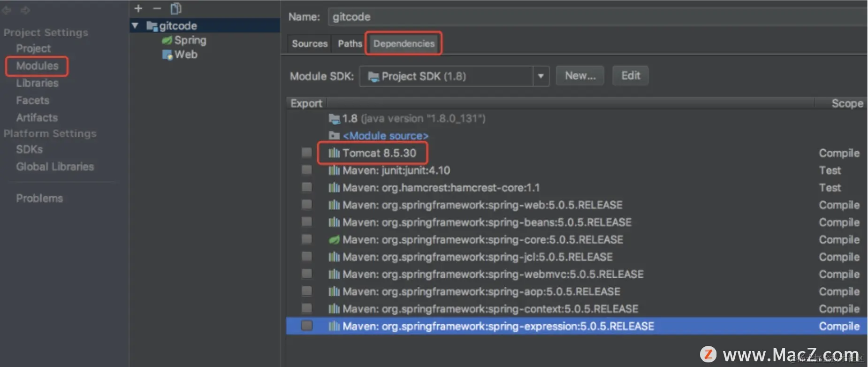Click the module Name input field
This screenshot has width=868, height=367.
coord(597,17)
